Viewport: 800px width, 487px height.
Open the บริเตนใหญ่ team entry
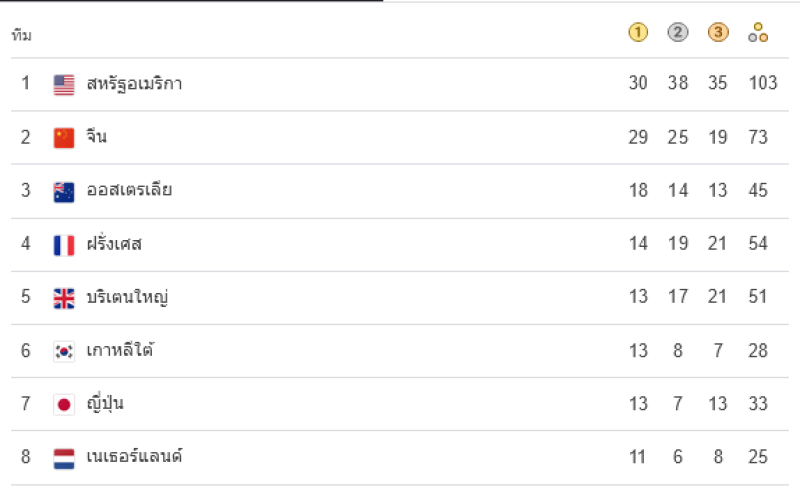point(400,297)
